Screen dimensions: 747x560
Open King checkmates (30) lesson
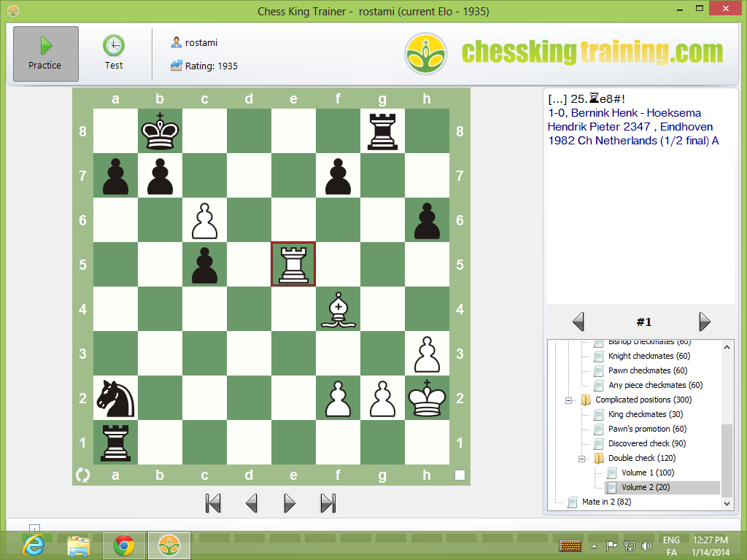point(646,414)
